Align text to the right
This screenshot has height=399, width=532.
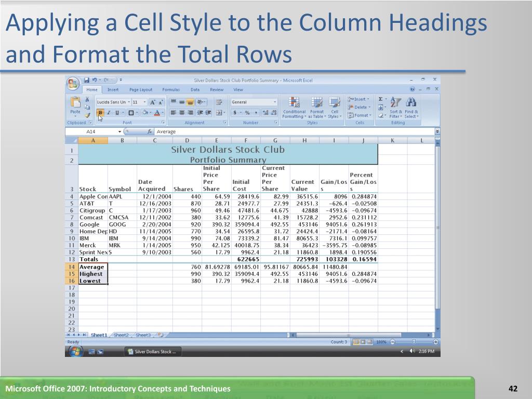190,113
